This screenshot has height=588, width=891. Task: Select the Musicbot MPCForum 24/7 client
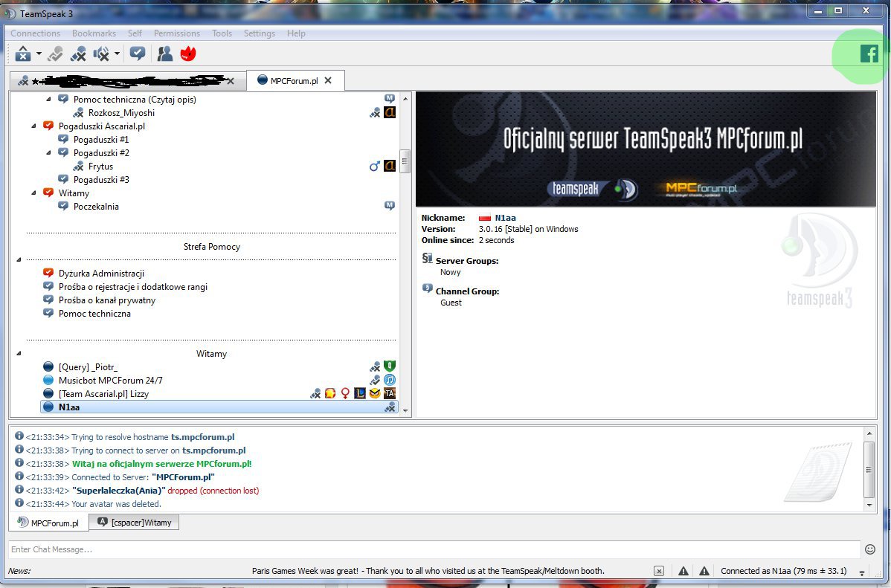(x=110, y=381)
